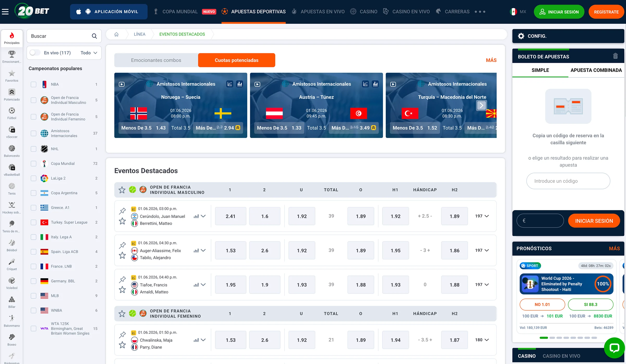Select Billar sport icon

pos(12,302)
